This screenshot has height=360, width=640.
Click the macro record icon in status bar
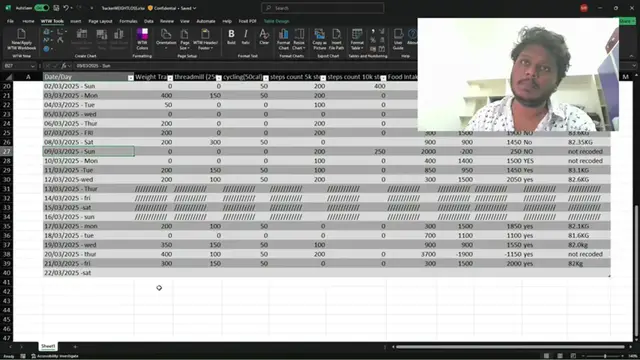[x=23, y=356]
